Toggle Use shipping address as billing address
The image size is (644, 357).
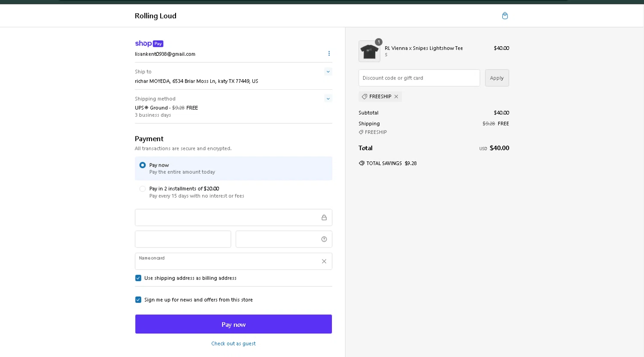click(x=138, y=278)
